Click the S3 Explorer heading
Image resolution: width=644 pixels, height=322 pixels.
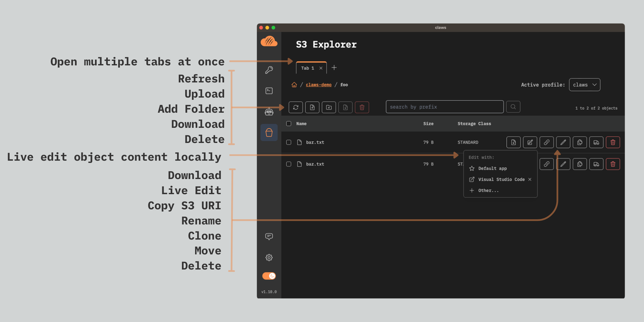326,44
